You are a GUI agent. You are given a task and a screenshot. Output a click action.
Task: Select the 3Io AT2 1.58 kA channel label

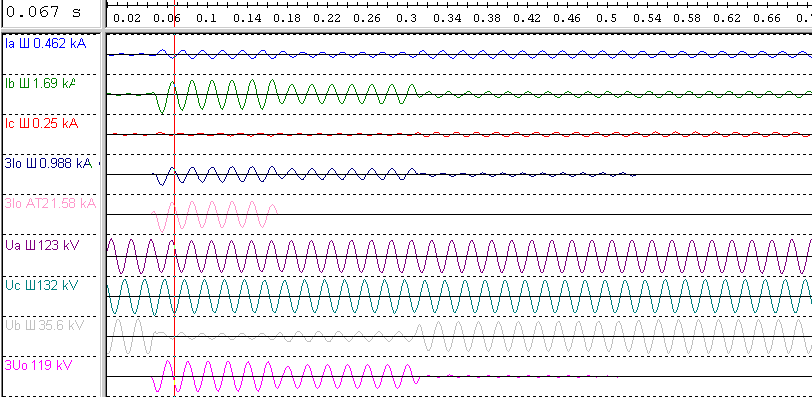point(50,204)
